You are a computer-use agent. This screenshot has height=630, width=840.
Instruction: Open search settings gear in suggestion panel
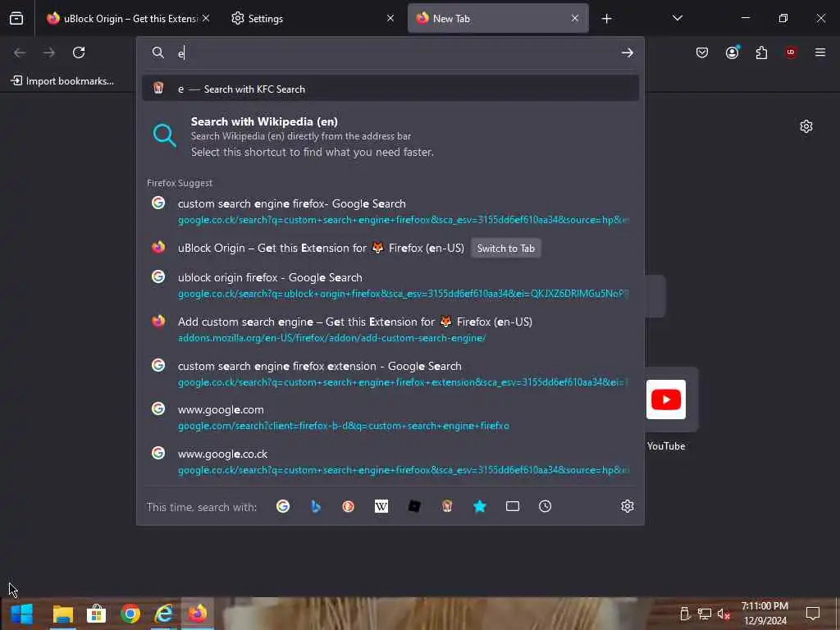click(628, 506)
